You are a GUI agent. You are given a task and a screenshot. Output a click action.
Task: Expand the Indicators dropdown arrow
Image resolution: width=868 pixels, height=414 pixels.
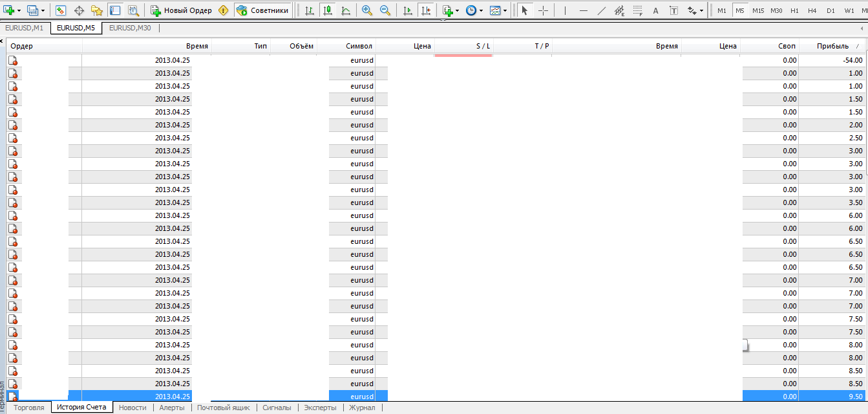458,11
